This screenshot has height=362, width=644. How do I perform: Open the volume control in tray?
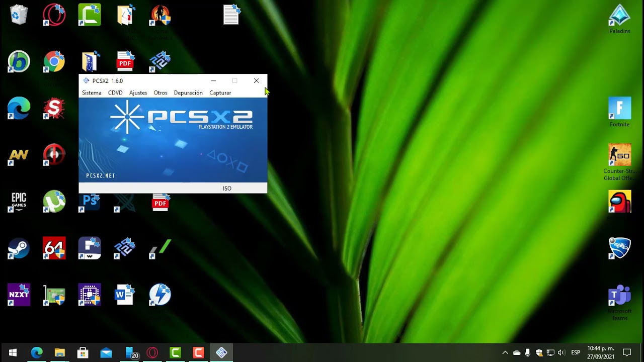561,352
